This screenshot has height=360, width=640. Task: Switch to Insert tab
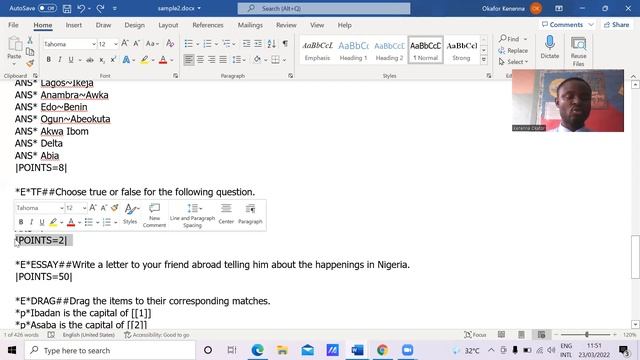73,25
